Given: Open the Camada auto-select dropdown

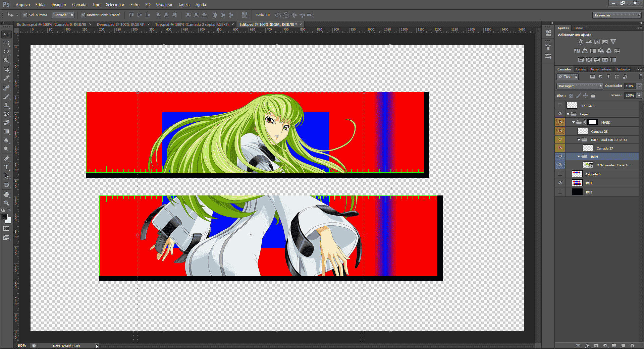Looking at the screenshot, I should point(63,15).
